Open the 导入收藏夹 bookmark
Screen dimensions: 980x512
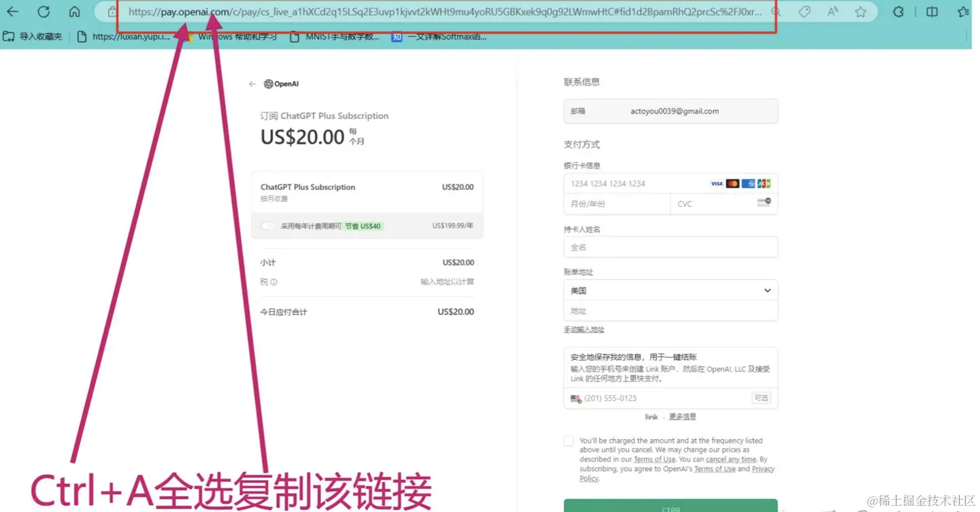click(33, 36)
